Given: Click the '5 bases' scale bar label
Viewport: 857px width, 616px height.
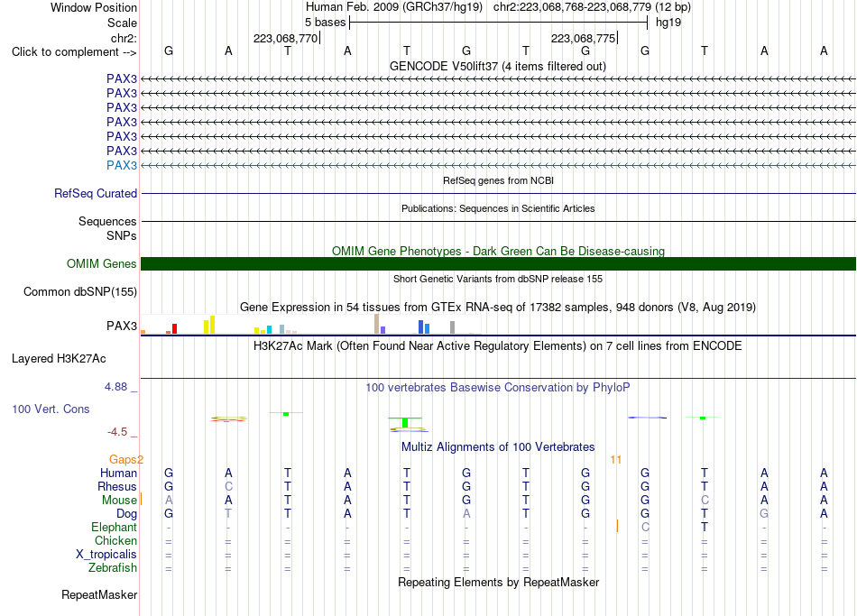Looking at the screenshot, I should click(x=325, y=23).
